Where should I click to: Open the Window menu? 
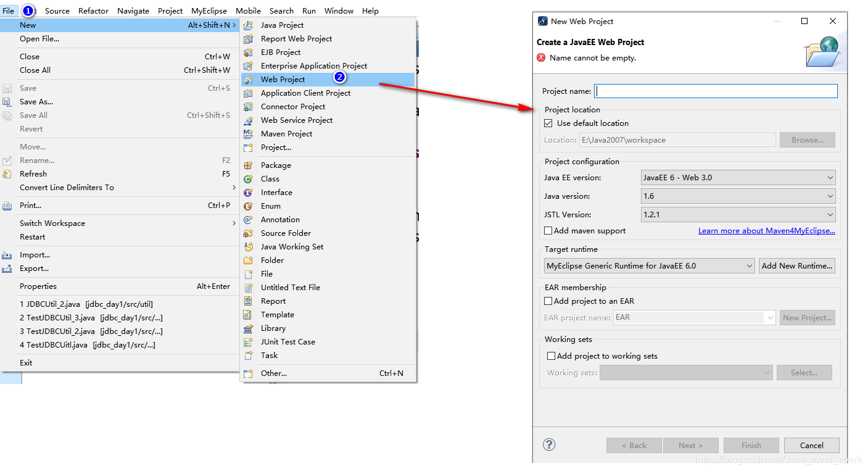[x=339, y=11]
